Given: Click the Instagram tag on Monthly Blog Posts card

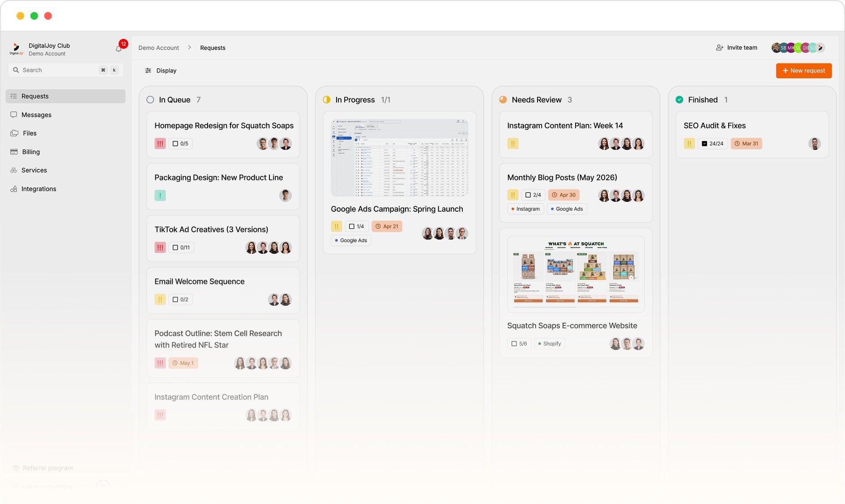Looking at the screenshot, I should (x=525, y=209).
